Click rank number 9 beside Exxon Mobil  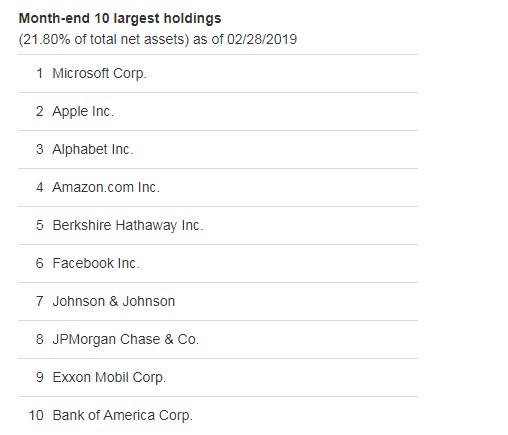[x=40, y=377]
